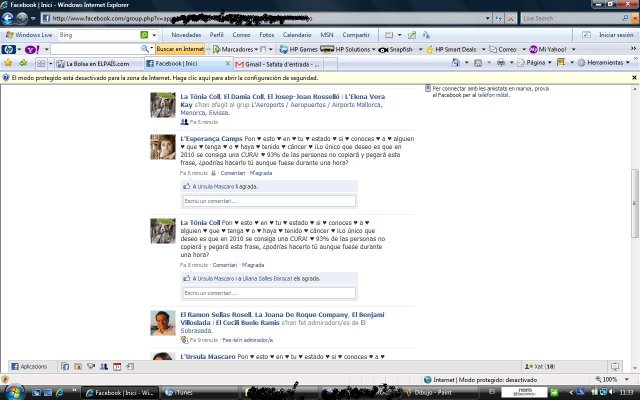Switch to the Gmail Safata d'entrada tab
Viewport: 640px width, 400px height.
point(270,63)
